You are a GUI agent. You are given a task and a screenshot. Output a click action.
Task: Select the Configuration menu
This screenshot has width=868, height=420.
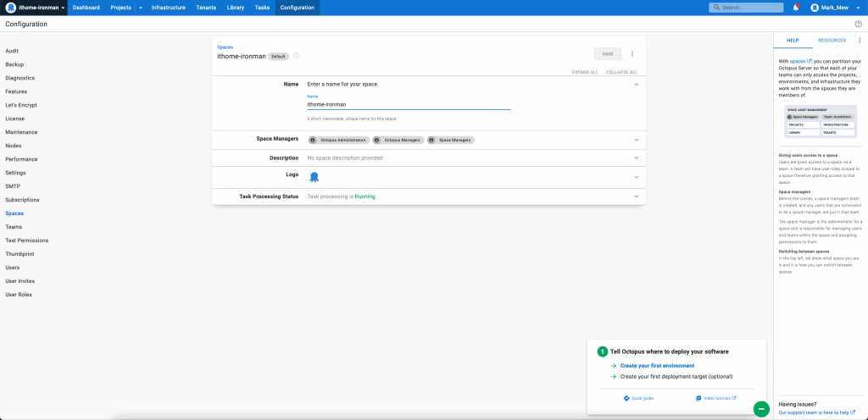click(298, 8)
